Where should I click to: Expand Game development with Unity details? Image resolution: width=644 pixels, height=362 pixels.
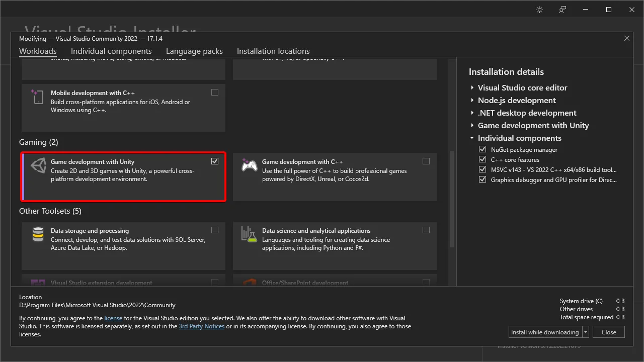click(x=472, y=125)
